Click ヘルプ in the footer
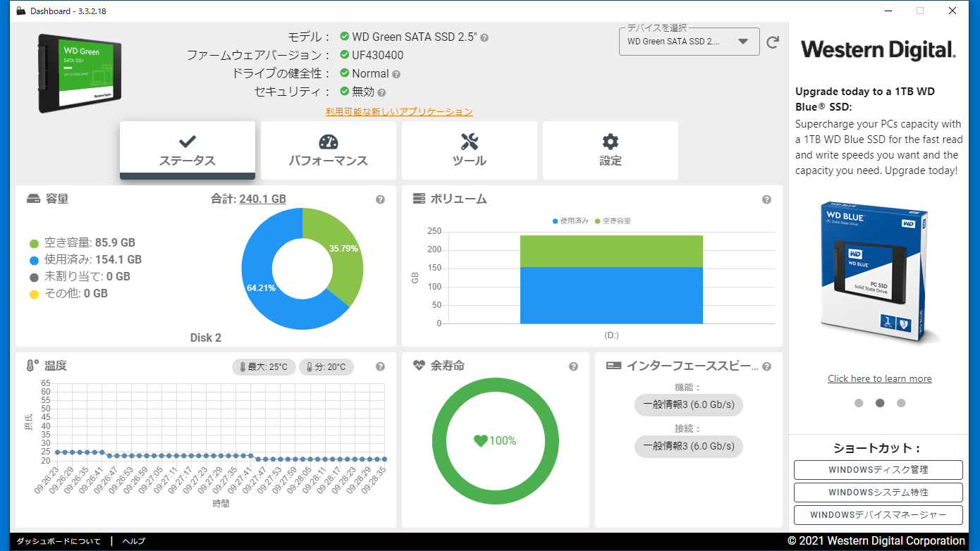This screenshot has height=551, width=980. coord(133,542)
